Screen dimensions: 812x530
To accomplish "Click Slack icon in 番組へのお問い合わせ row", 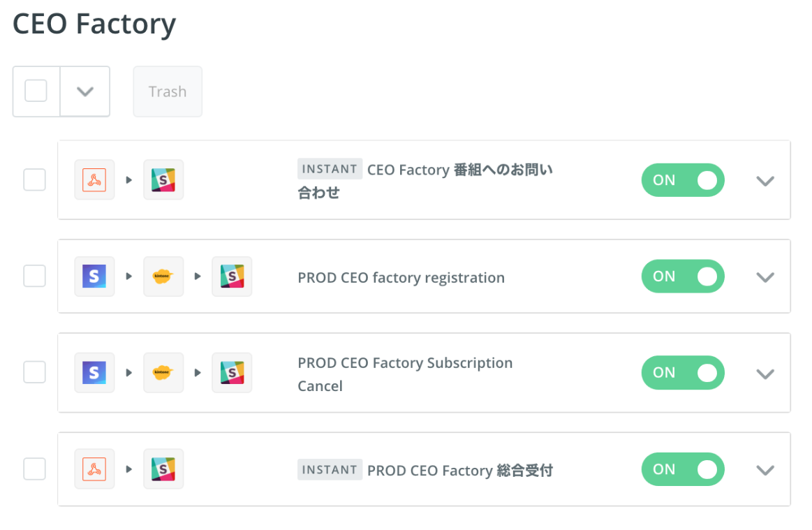I will tap(163, 179).
